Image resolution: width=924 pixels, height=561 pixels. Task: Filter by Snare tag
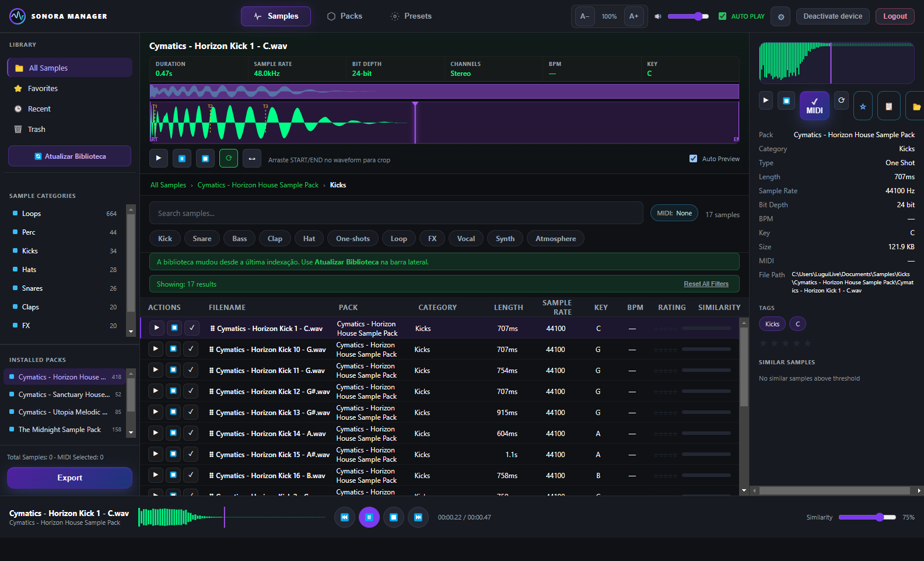(202, 238)
